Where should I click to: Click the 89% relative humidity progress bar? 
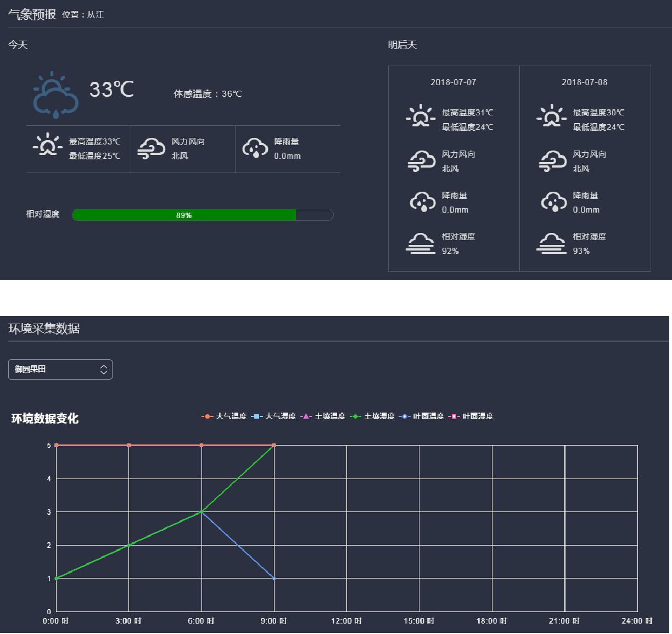(x=202, y=215)
